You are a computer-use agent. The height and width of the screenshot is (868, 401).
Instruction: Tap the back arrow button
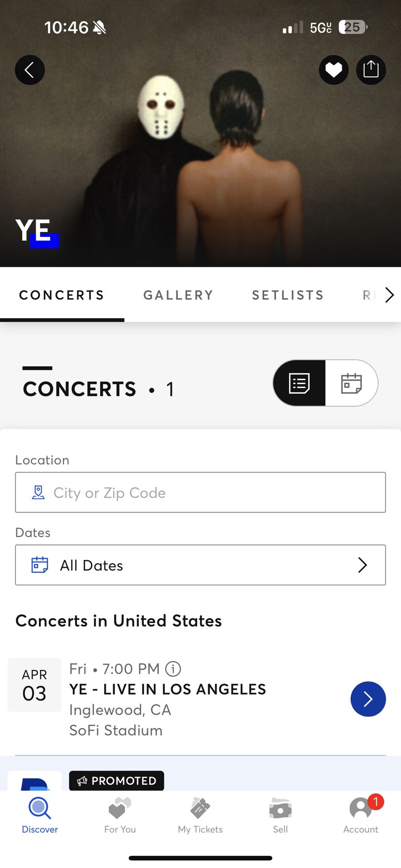(30, 70)
